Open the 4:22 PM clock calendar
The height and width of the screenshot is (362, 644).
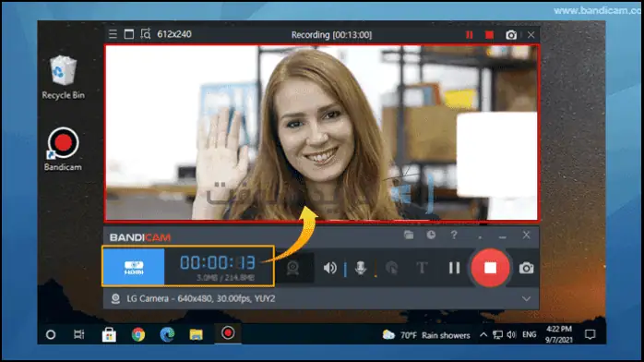click(x=558, y=334)
